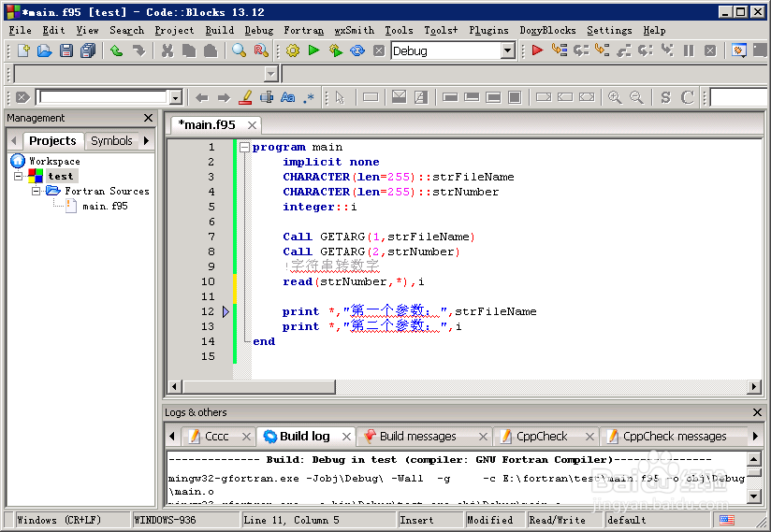Open the Fortran menu
The image size is (771, 532).
[x=304, y=31]
